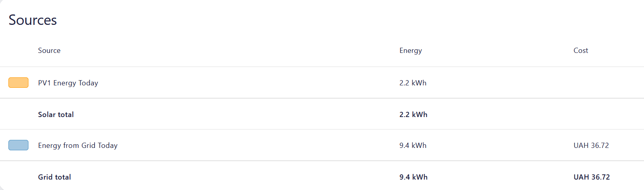Click the Grid total row label
644x190 pixels.
point(55,177)
